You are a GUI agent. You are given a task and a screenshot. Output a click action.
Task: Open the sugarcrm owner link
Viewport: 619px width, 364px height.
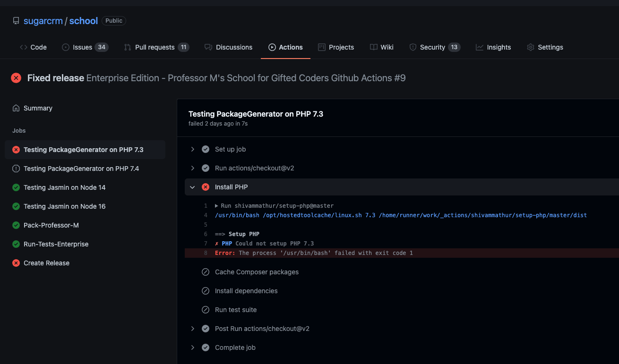43,21
